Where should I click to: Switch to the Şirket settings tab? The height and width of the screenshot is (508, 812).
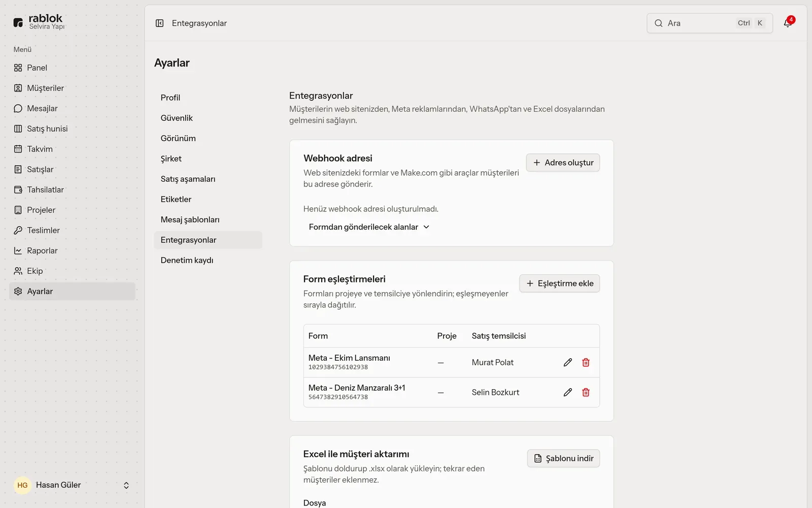(208, 158)
